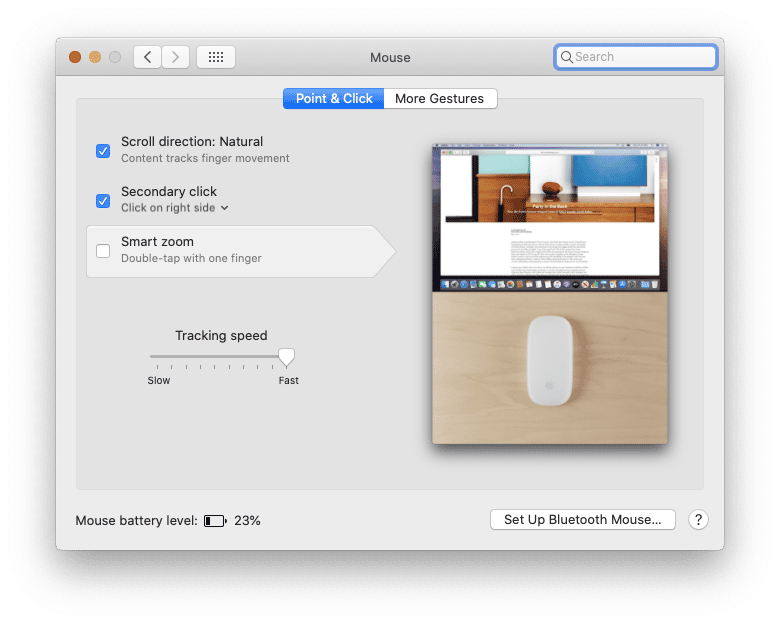This screenshot has width=780, height=624.
Task: Enable the Smart zoom checkbox
Action: [x=103, y=250]
